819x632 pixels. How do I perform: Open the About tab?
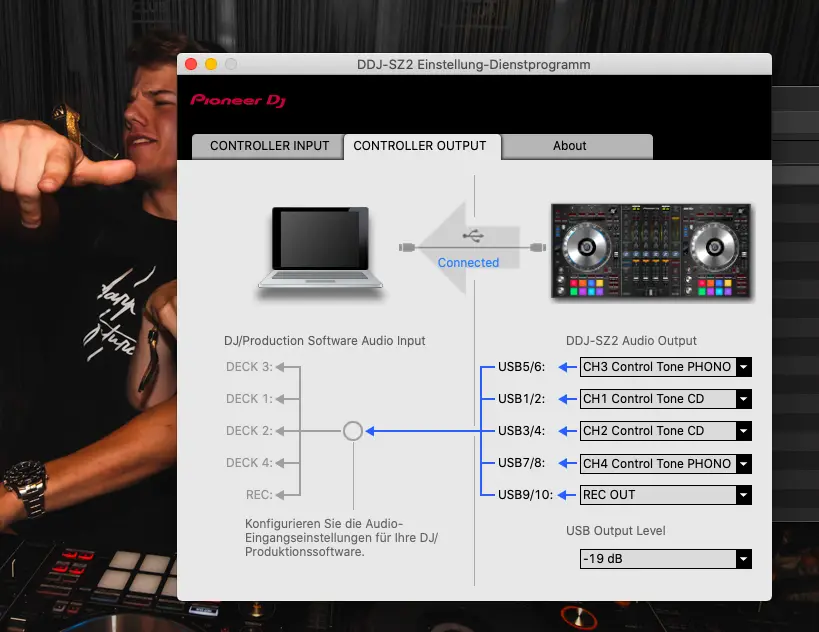569,146
